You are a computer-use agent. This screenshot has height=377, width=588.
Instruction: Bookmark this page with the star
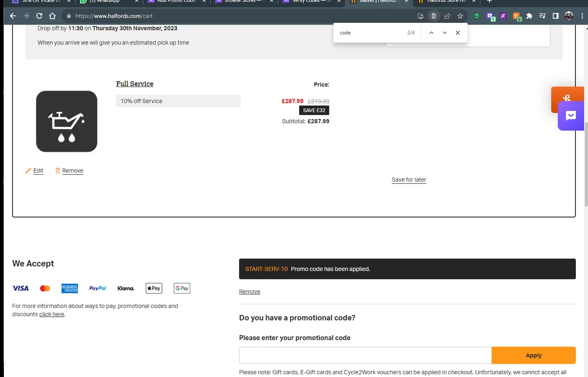pos(460,16)
